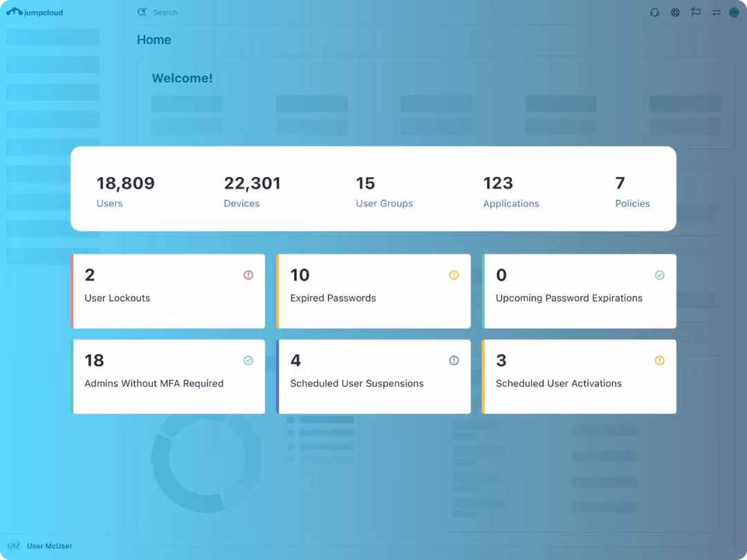The height and width of the screenshot is (560, 747).
Task: Open the Upcoming Password Expirations card
Action: pos(579,291)
